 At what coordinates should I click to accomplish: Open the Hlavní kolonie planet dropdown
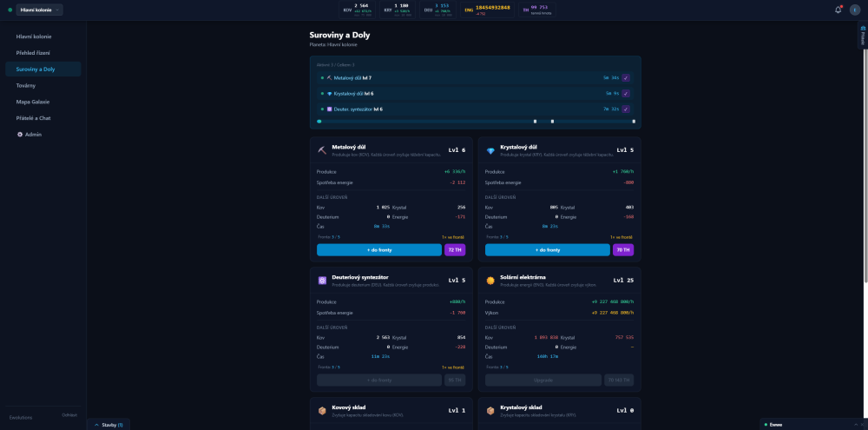(39, 10)
